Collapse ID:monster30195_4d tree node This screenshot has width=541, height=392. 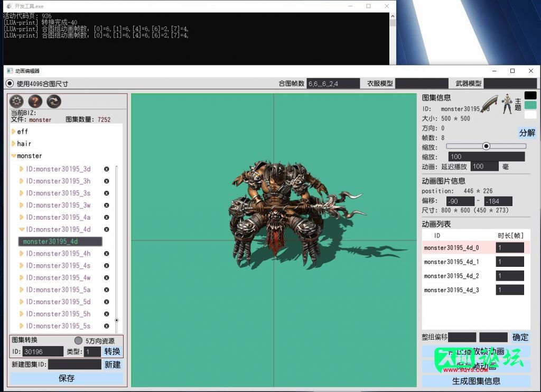[22, 229]
